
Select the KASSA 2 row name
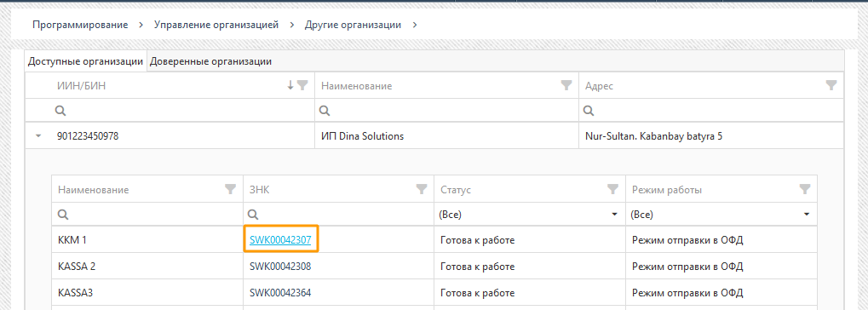click(x=77, y=267)
